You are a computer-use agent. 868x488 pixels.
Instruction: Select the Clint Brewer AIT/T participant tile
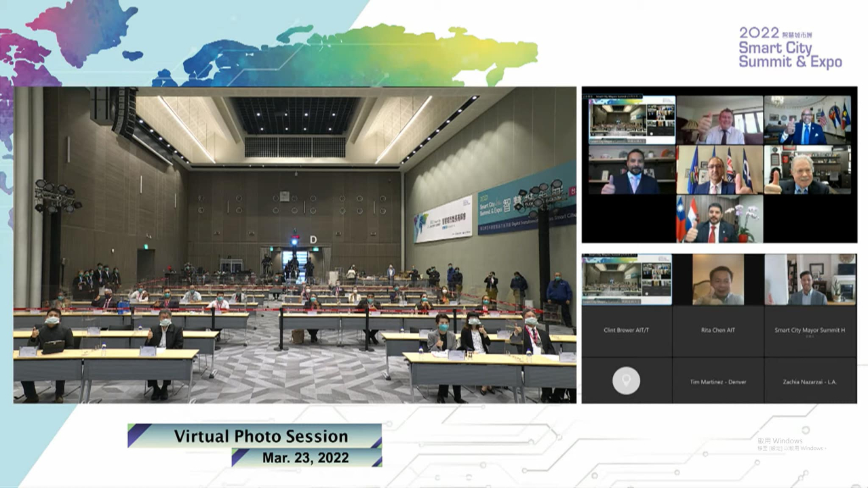tap(627, 331)
